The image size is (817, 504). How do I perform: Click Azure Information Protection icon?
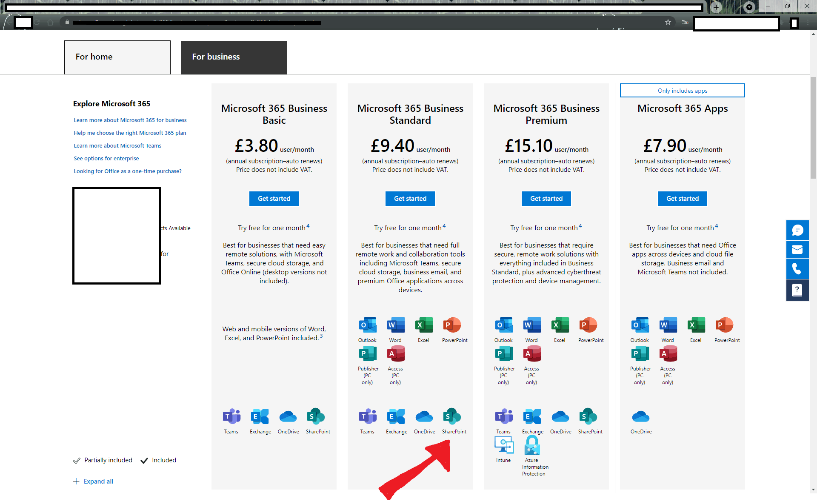532,445
